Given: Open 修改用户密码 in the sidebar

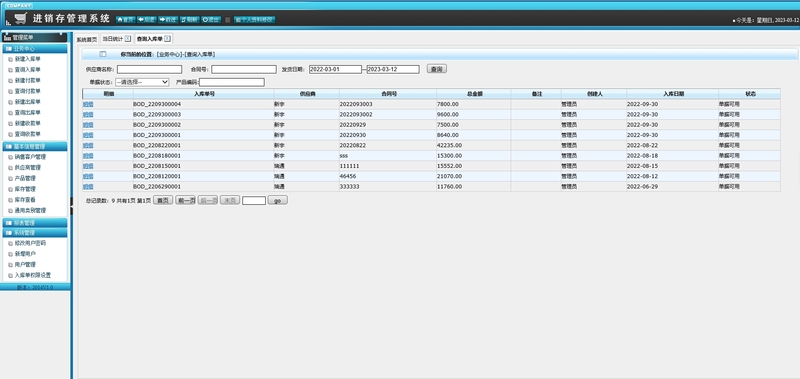Looking at the screenshot, I should point(30,243).
